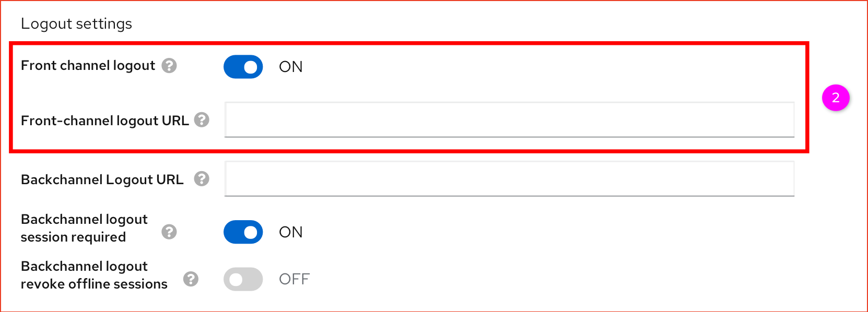
Task: Disable the Front channel logout toggle
Action: (x=243, y=67)
